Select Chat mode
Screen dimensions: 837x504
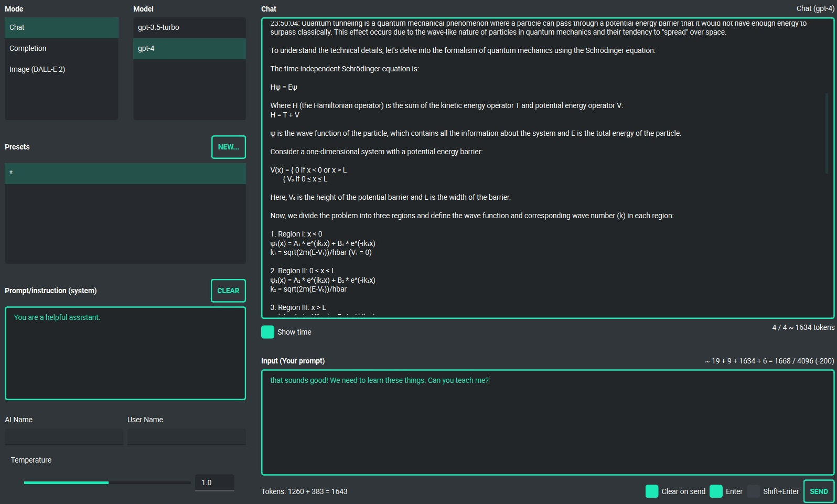point(61,27)
